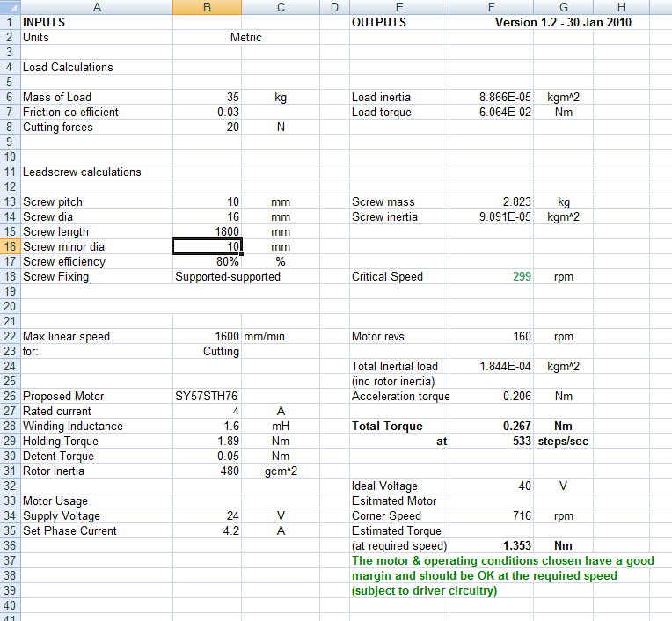Click the Proposed Motor SY57STH76 cell
Viewport: 672px width, 621px height.
click(x=208, y=397)
